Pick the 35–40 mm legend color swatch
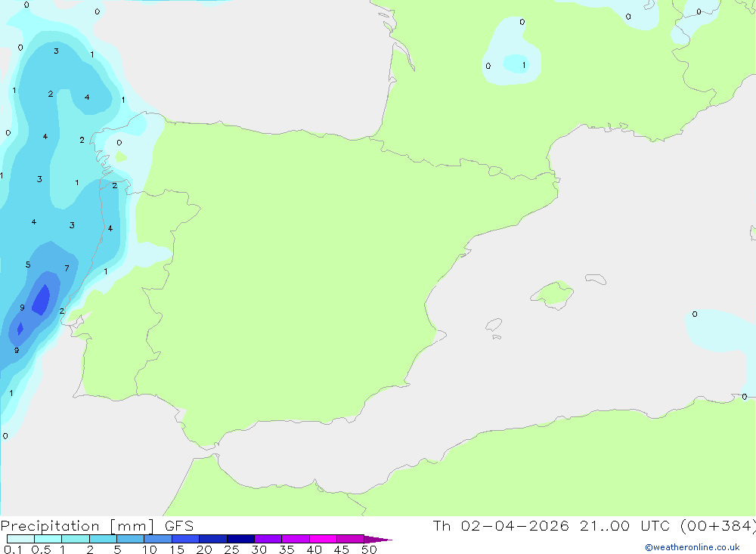The height and width of the screenshot is (554, 756). [295, 539]
